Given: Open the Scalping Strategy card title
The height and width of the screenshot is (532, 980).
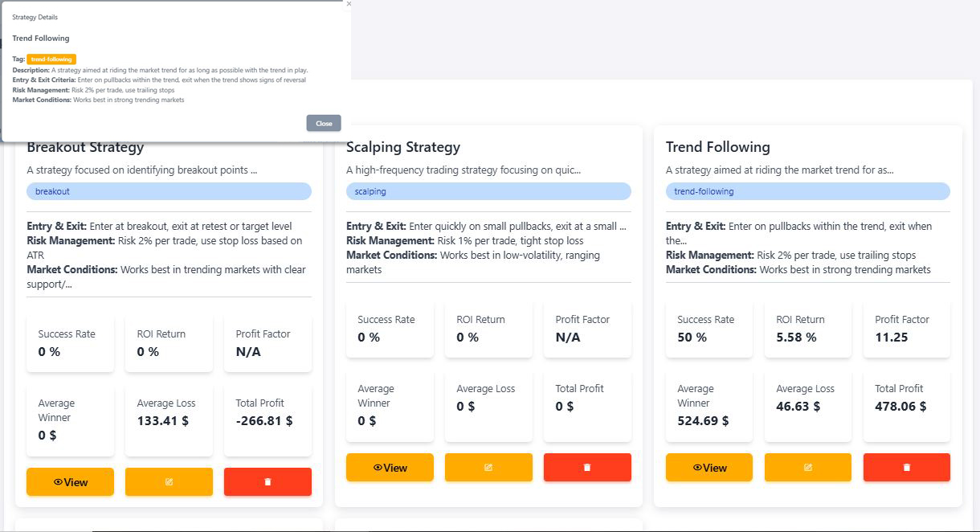Looking at the screenshot, I should coord(403,147).
